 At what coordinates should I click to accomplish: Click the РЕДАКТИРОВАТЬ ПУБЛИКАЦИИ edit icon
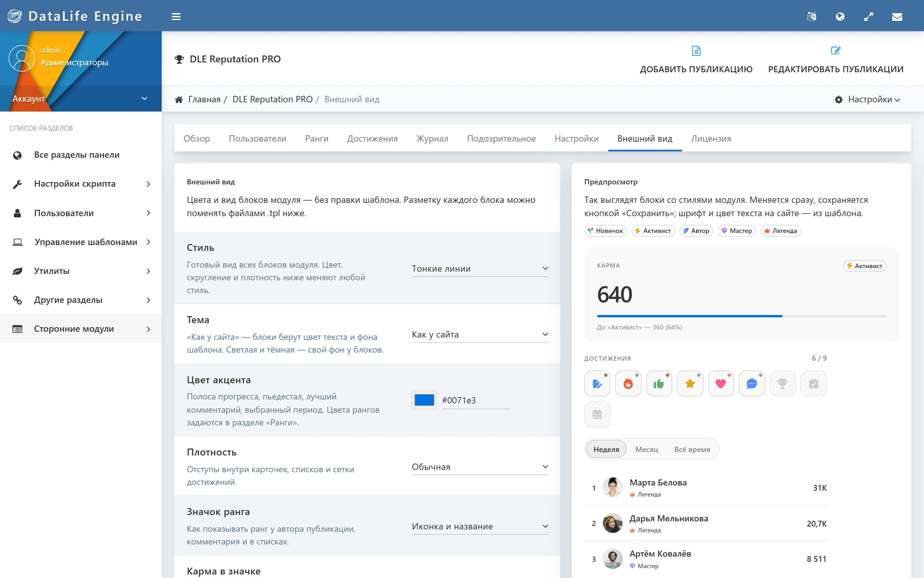coord(836,51)
